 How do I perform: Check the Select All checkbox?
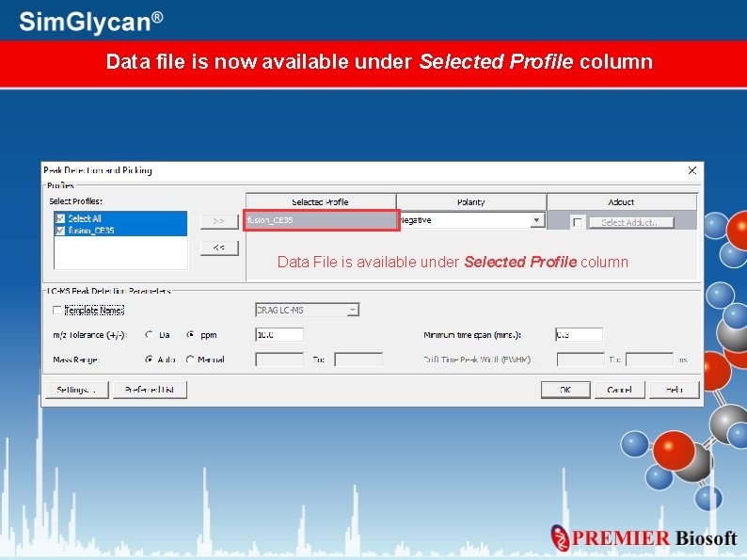60,218
